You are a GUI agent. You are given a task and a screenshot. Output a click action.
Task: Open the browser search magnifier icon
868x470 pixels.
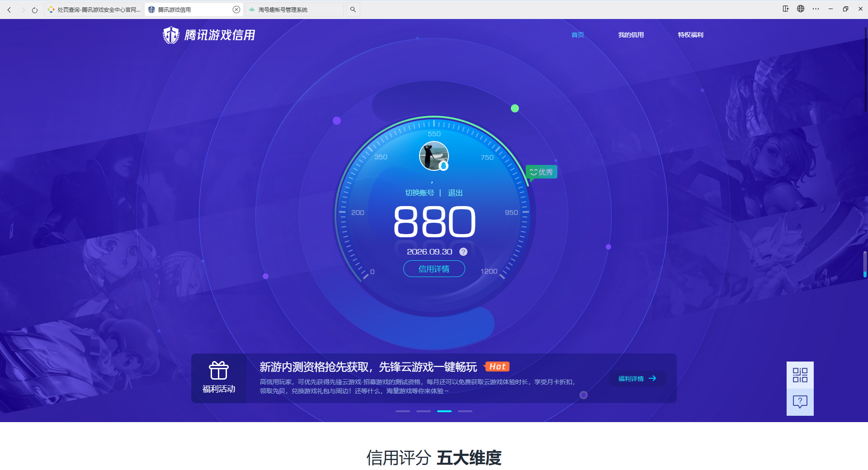click(353, 9)
